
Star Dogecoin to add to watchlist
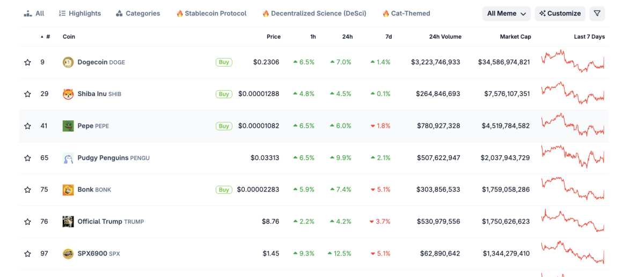pos(27,62)
